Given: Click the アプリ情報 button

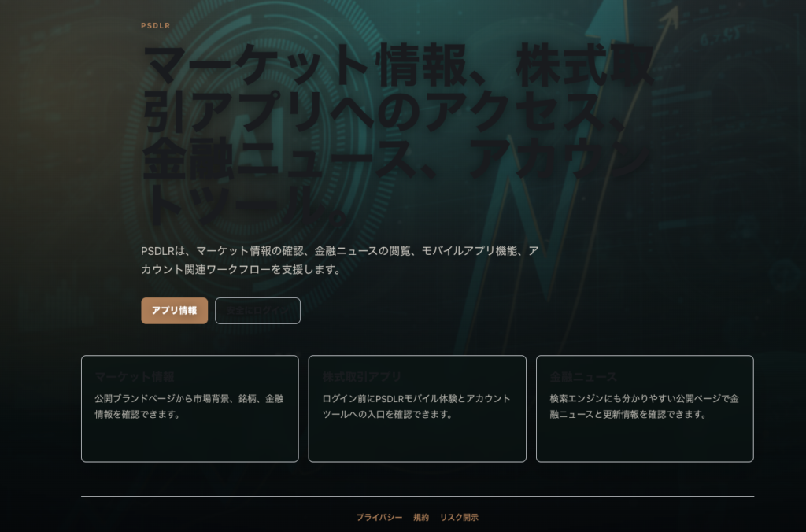Looking at the screenshot, I should click(x=174, y=310).
